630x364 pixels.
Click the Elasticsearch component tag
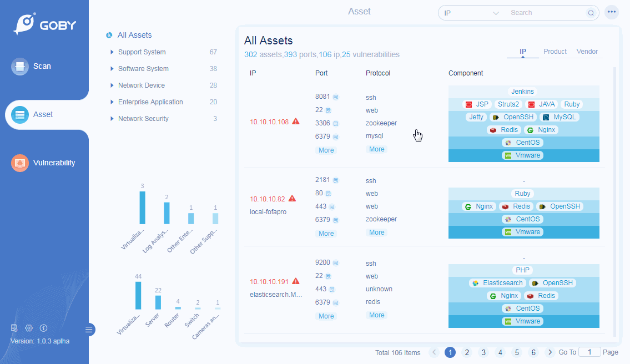[x=497, y=283]
